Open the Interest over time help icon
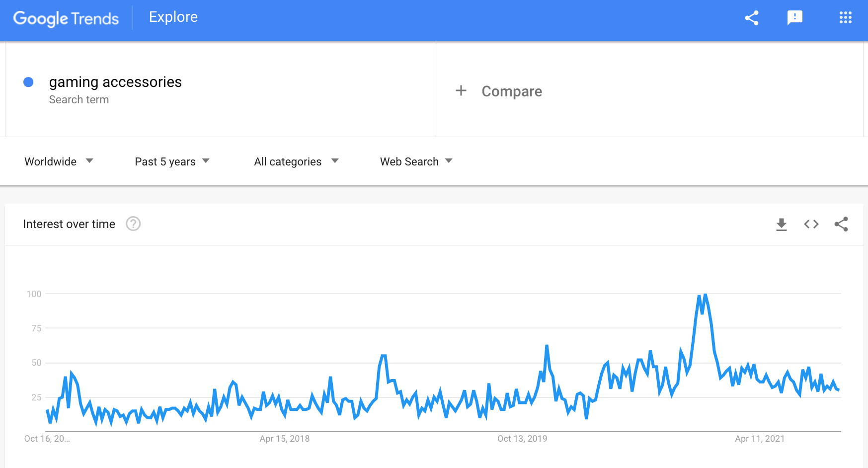 (x=133, y=224)
